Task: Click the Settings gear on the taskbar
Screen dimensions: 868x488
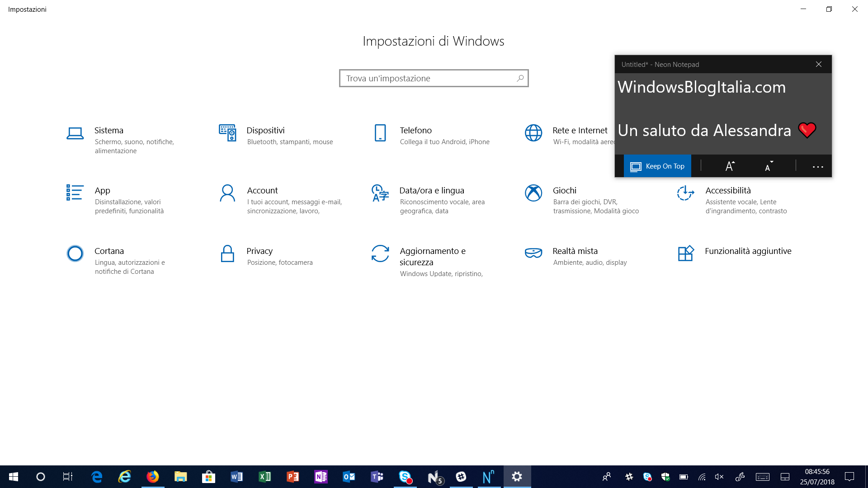Action: coord(517,477)
